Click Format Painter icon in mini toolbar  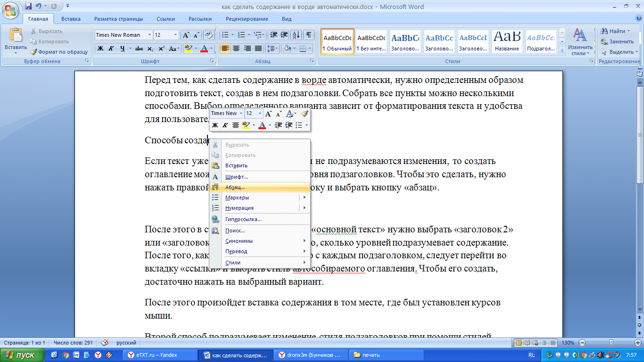pyautogui.click(x=305, y=114)
